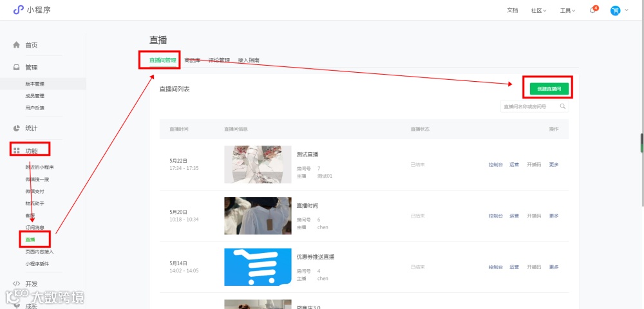The image size is (644, 309).
Task: Open 版本管理 in the sidebar
Action: [x=35, y=84]
